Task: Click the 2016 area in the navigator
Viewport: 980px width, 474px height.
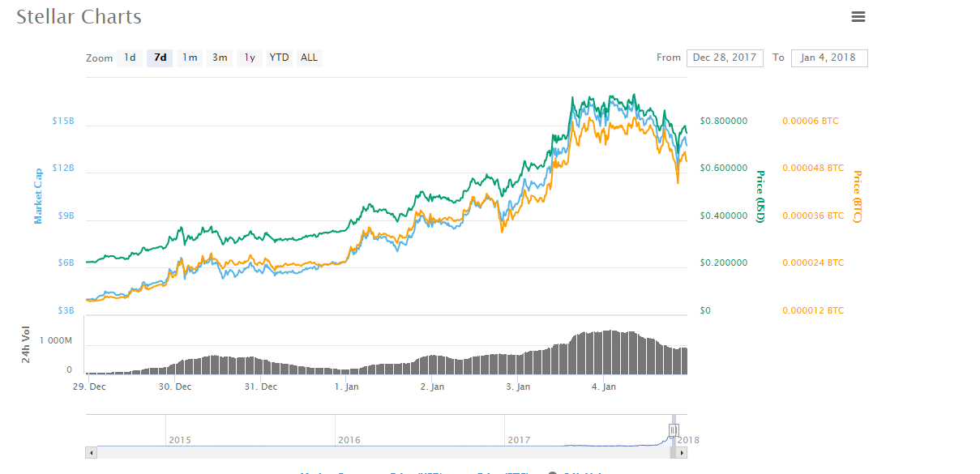Action: (x=349, y=439)
